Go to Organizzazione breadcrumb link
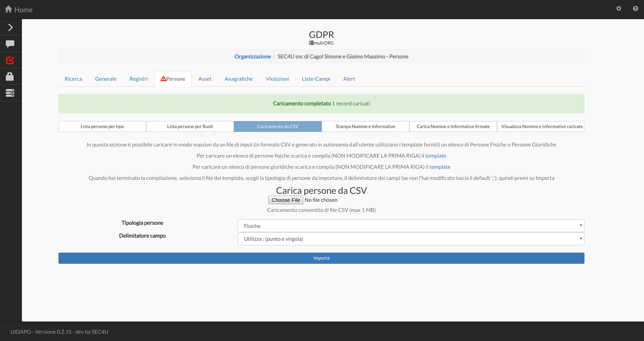This screenshot has width=644, height=341. (252, 56)
